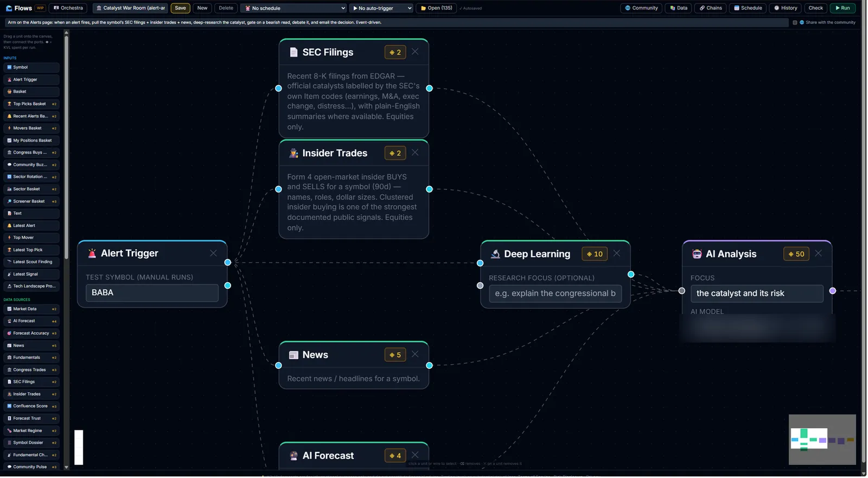868x478 pixels.
Task: Open the No schedule dropdown
Action: (x=293, y=8)
